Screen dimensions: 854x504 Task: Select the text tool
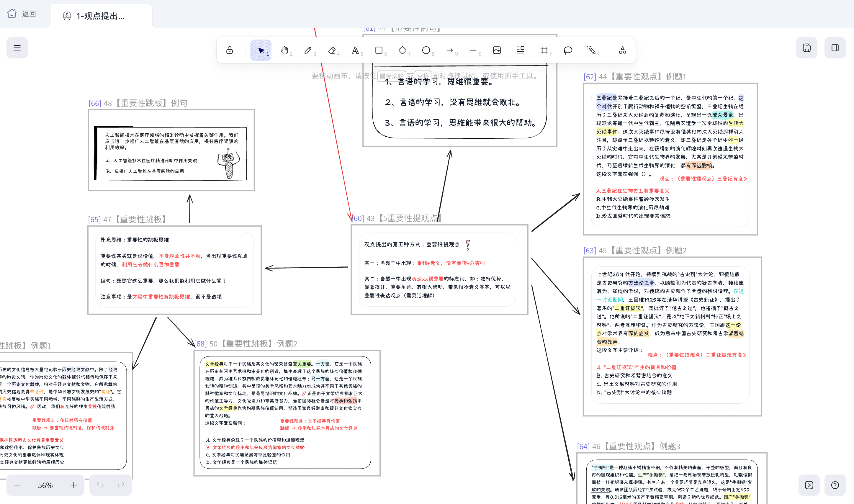pos(355,50)
